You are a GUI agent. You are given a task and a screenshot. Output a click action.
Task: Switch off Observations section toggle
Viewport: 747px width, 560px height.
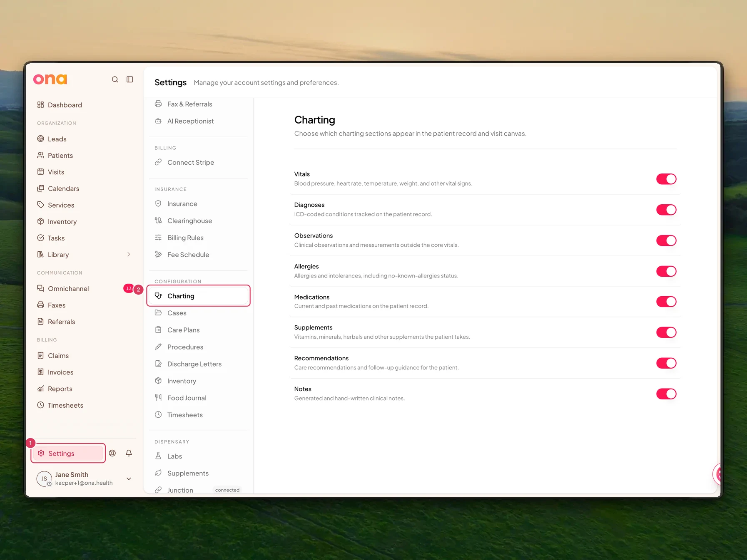pos(666,240)
